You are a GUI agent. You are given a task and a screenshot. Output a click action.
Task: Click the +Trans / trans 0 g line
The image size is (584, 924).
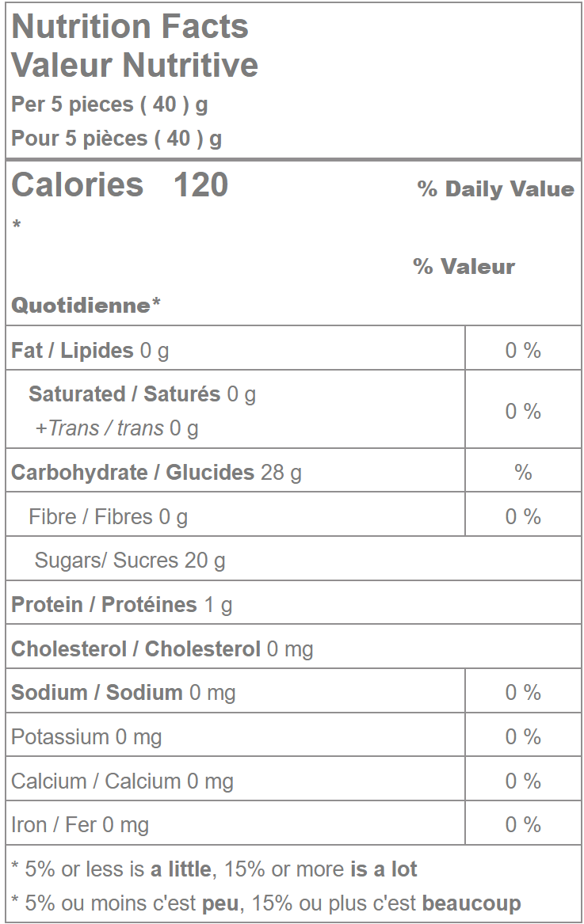(116, 428)
